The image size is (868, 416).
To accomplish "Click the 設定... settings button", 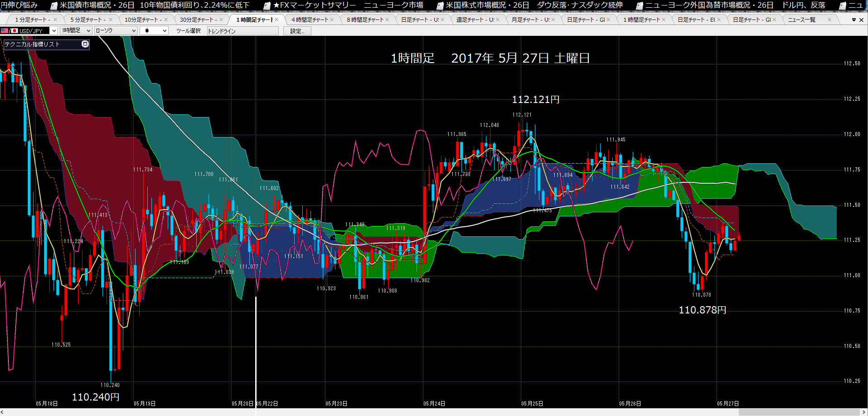I will [x=297, y=31].
